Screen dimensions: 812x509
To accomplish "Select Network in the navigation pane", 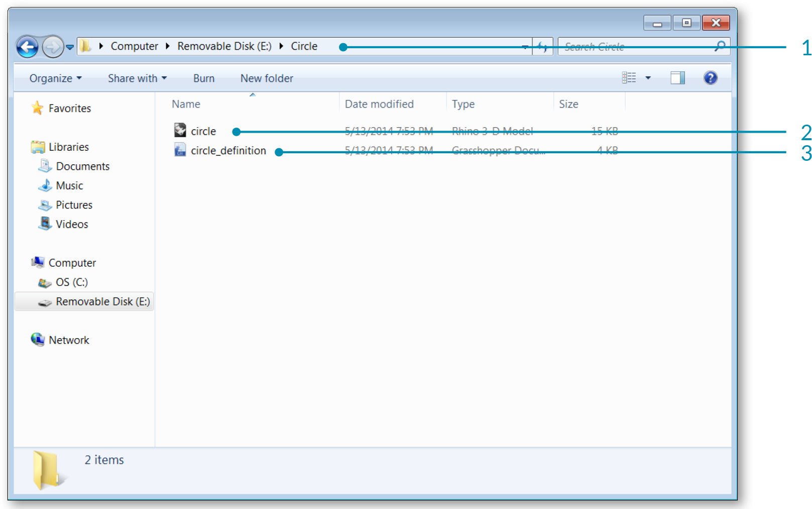I will point(69,340).
